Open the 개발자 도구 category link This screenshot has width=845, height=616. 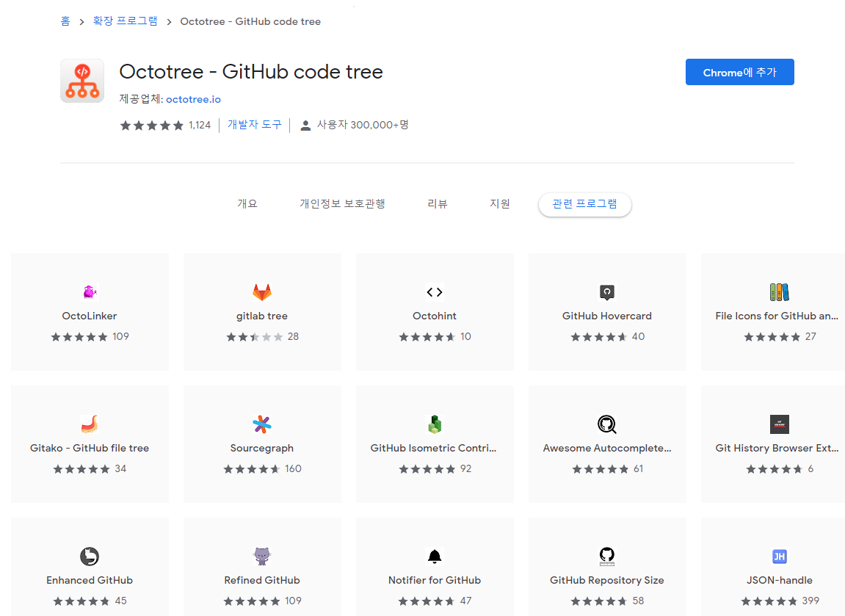click(254, 125)
